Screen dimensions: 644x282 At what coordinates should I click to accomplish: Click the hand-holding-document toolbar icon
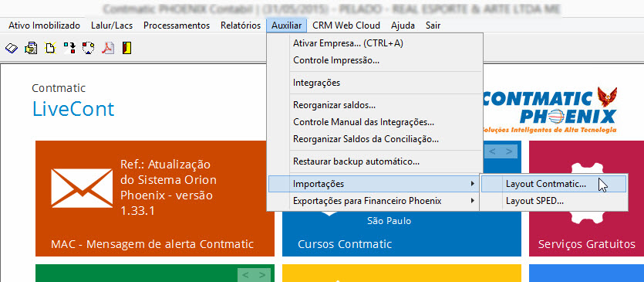(x=31, y=48)
